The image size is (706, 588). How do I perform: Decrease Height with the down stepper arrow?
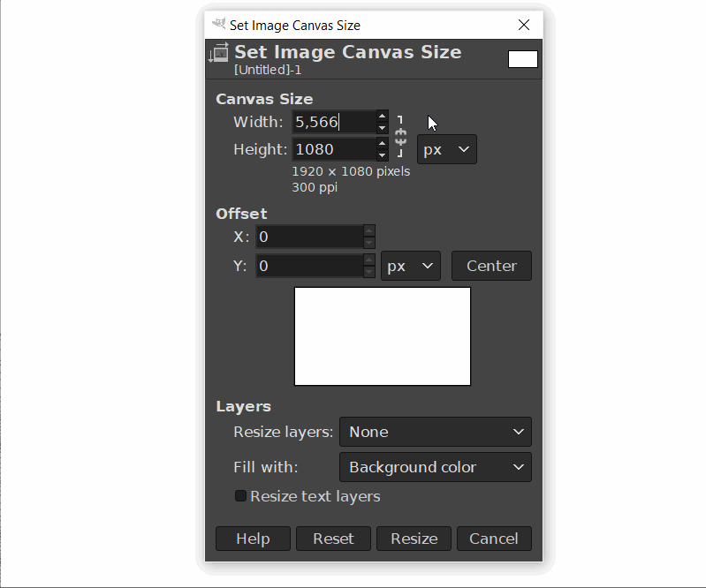click(x=382, y=155)
